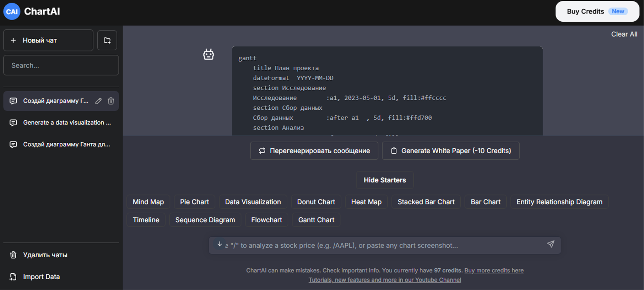Image resolution: width=644 pixels, height=290 pixels.
Task: Select the Mind Map starter
Action: [148, 202]
